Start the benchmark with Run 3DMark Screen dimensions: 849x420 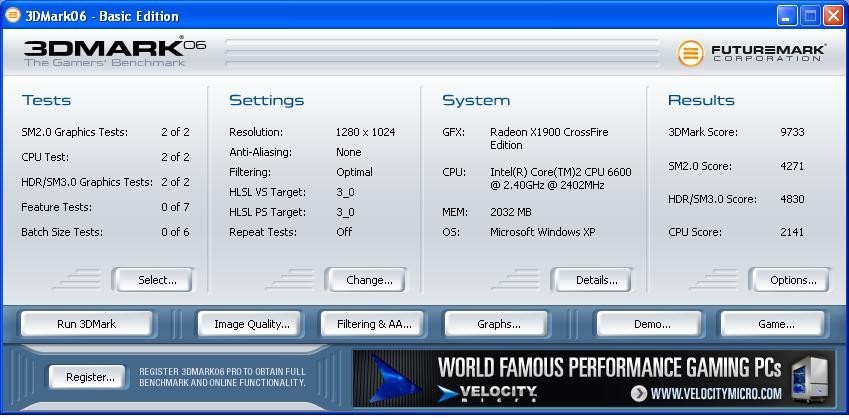pos(87,324)
